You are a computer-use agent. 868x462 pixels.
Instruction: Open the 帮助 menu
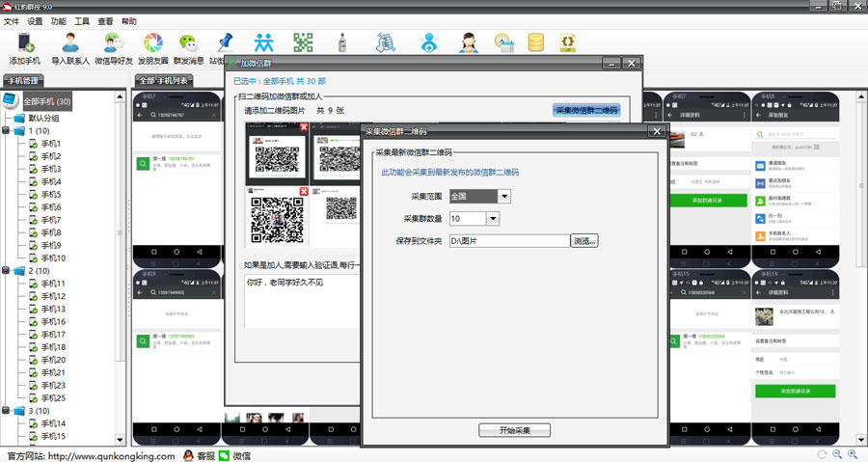pos(129,21)
